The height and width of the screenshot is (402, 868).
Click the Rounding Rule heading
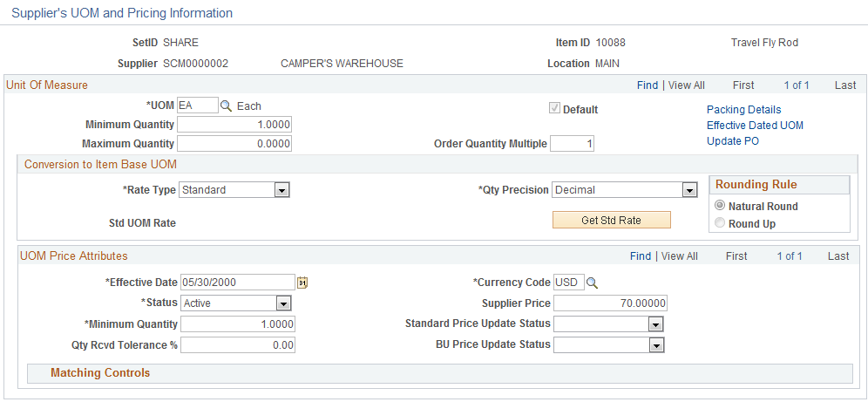tap(756, 184)
